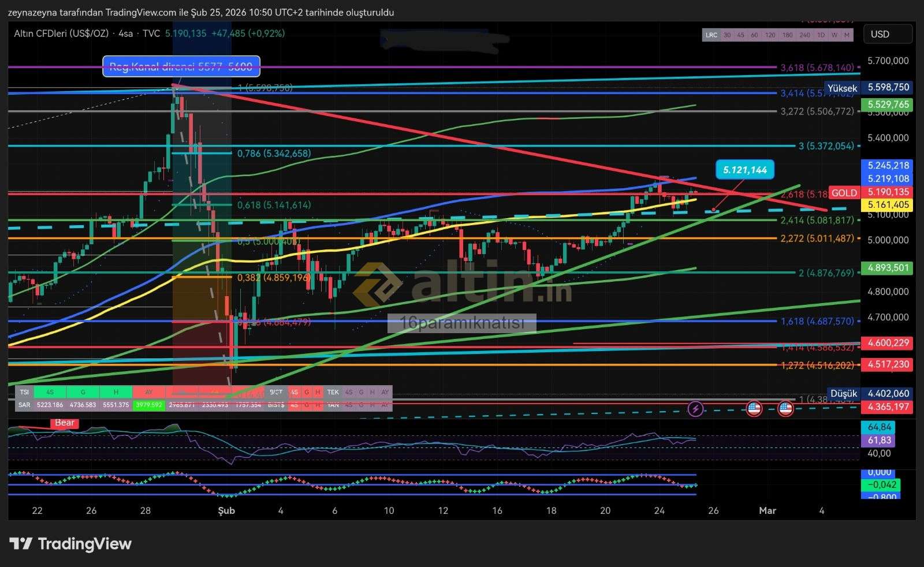Open the USD currency dropdown

click(887, 34)
